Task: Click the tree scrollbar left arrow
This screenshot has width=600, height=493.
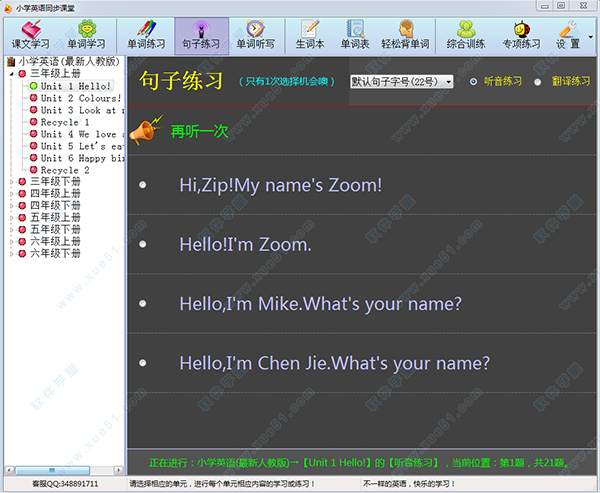Action: coord(10,470)
